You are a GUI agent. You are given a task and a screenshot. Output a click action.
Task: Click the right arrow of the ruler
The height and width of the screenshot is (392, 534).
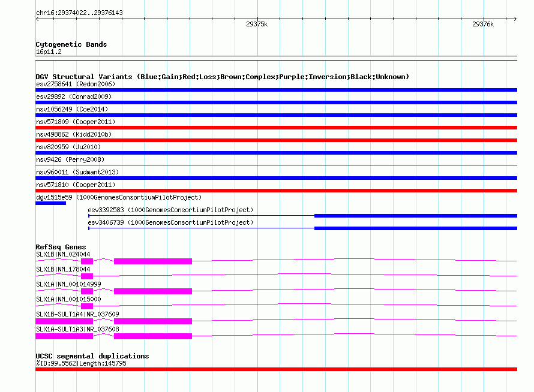click(x=515, y=19)
